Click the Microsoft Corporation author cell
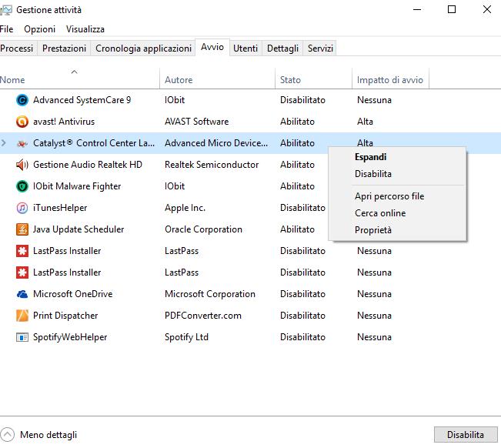This screenshot has height=448, width=501. (x=210, y=294)
